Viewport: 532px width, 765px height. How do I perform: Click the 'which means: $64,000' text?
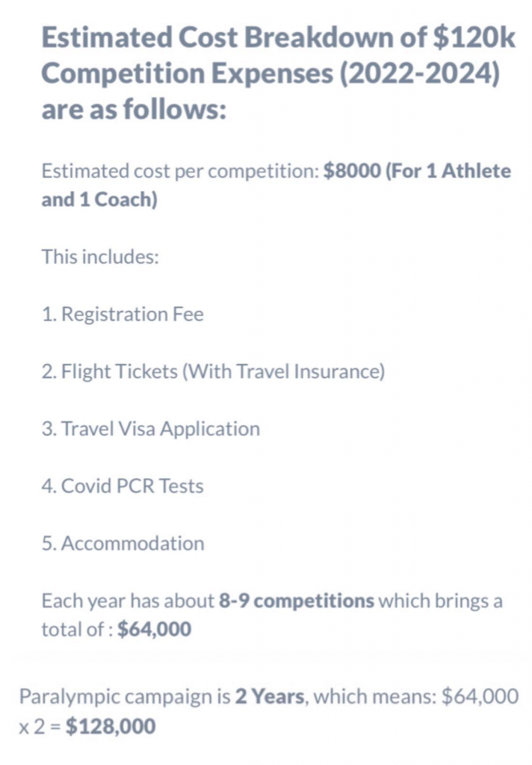click(x=416, y=696)
